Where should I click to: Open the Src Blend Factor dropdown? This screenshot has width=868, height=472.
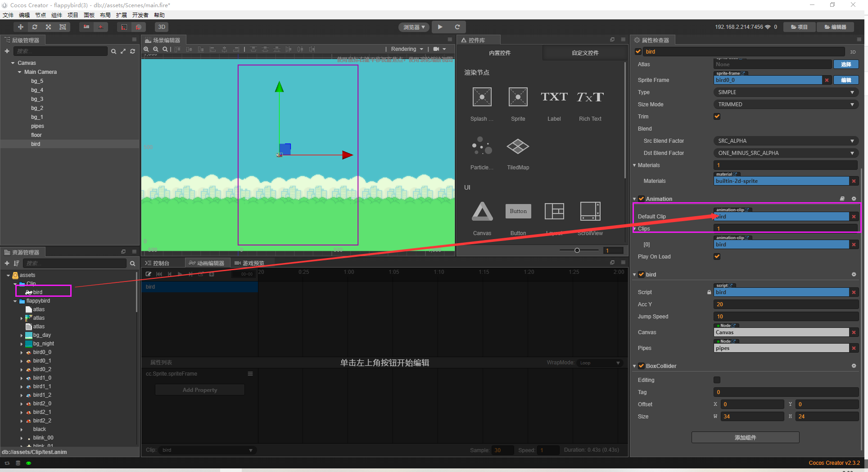(786, 141)
